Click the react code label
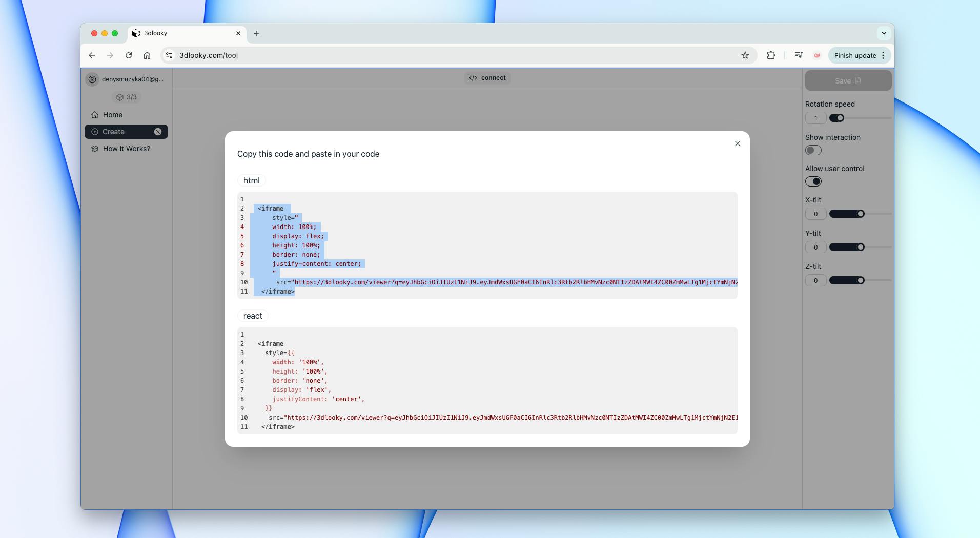The width and height of the screenshot is (980, 538). 253,316
